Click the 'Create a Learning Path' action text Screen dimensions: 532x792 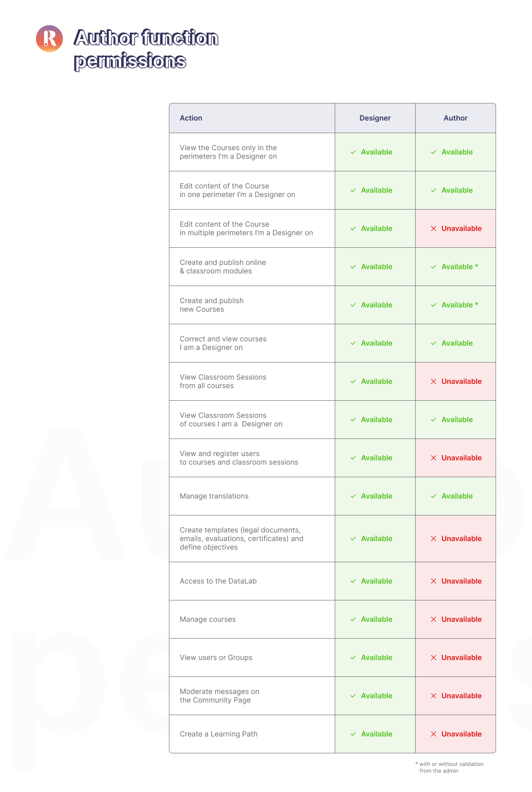(218, 734)
